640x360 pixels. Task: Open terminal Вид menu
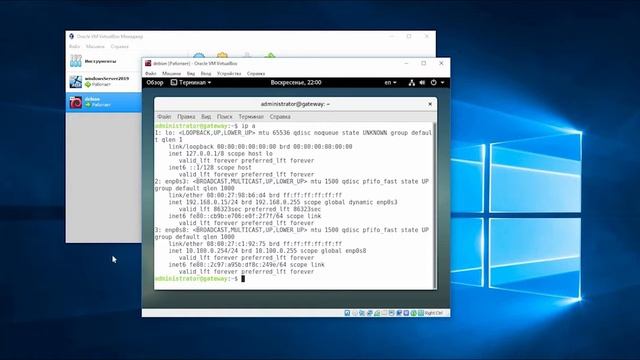pyautogui.click(x=206, y=117)
